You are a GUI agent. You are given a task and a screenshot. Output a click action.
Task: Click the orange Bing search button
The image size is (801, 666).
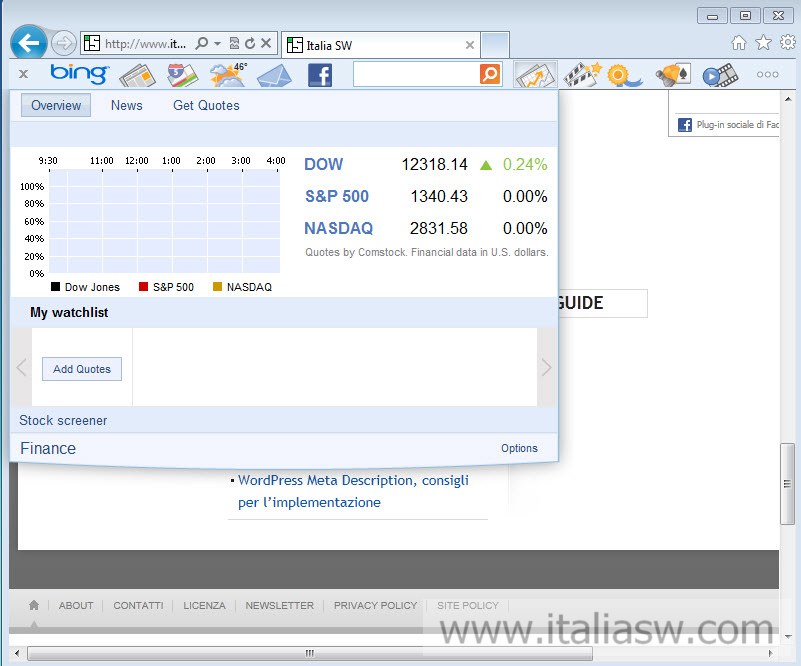490,75
